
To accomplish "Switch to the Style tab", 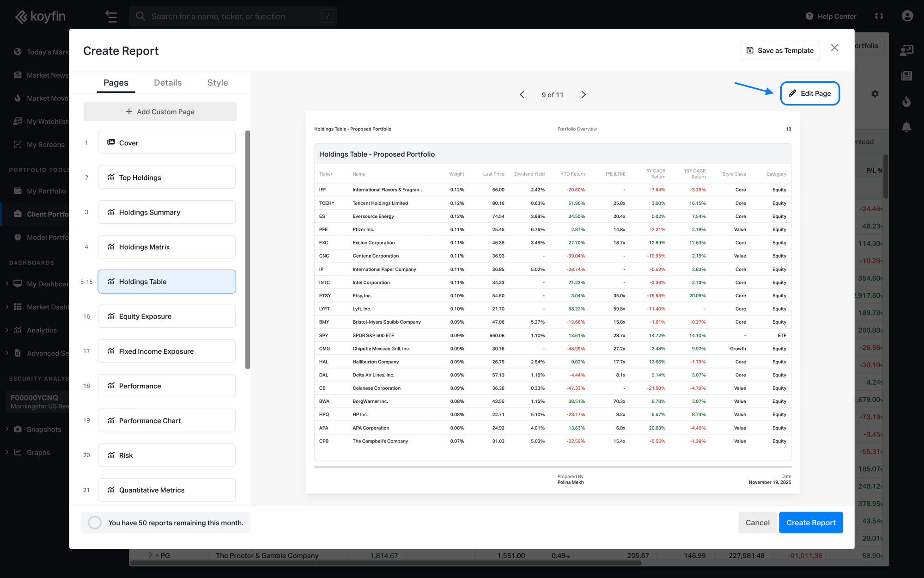I will click(218, 83).
